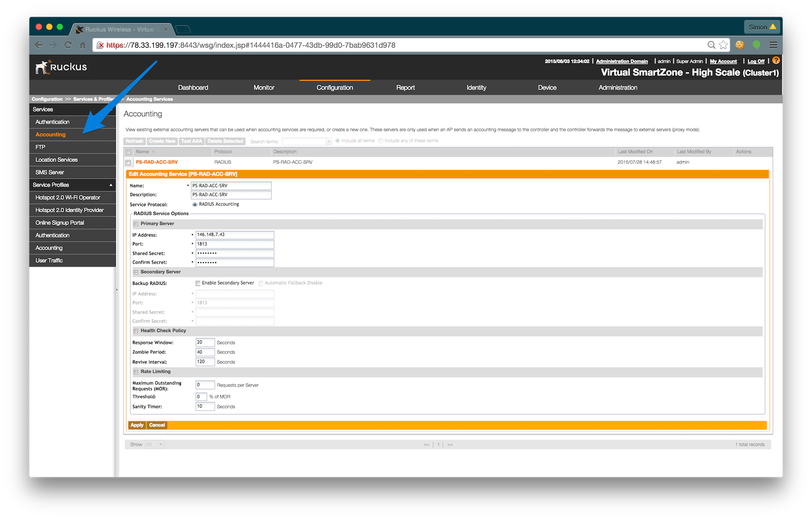Viewport: 812px width, 519px height.
Task: Reload the page with the refresh icon
Action: click(x=68, y=45)
